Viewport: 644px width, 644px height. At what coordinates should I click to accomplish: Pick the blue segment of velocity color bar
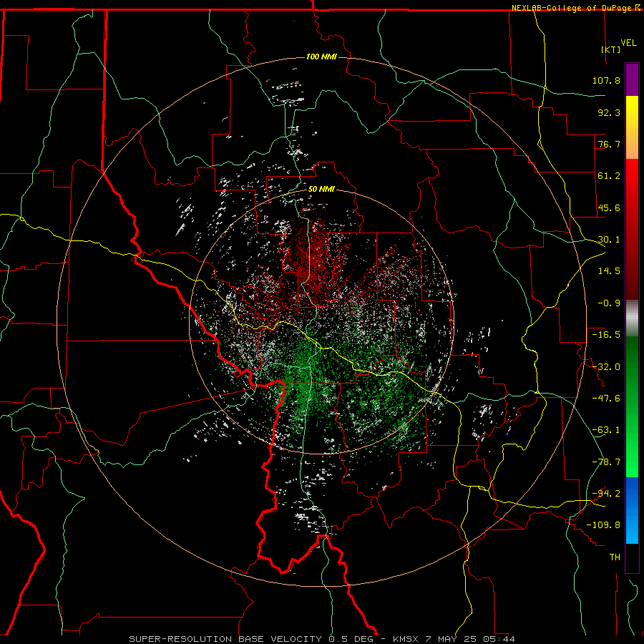(632, 510)
